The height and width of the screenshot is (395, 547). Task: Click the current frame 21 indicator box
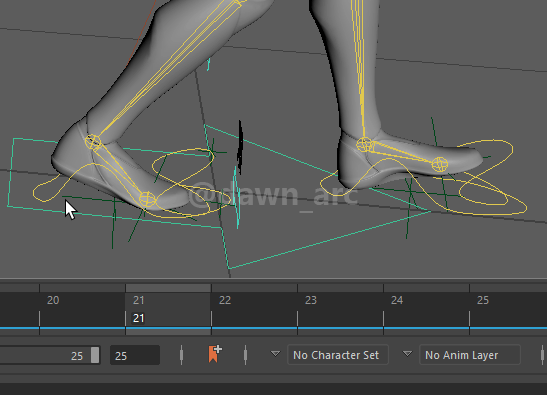(138, 318)
